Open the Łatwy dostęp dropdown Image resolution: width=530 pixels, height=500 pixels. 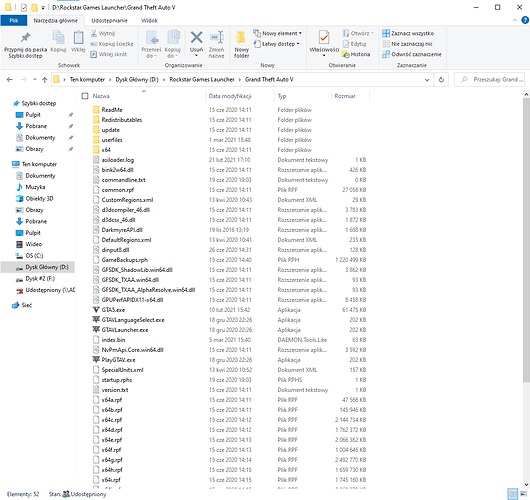[x=276, y=44]
